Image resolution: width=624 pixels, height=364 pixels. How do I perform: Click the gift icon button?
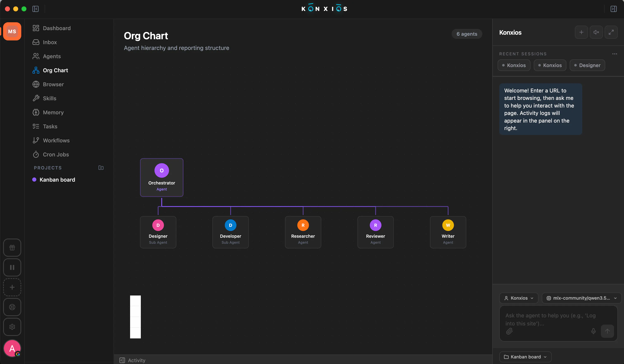(12, 247)
